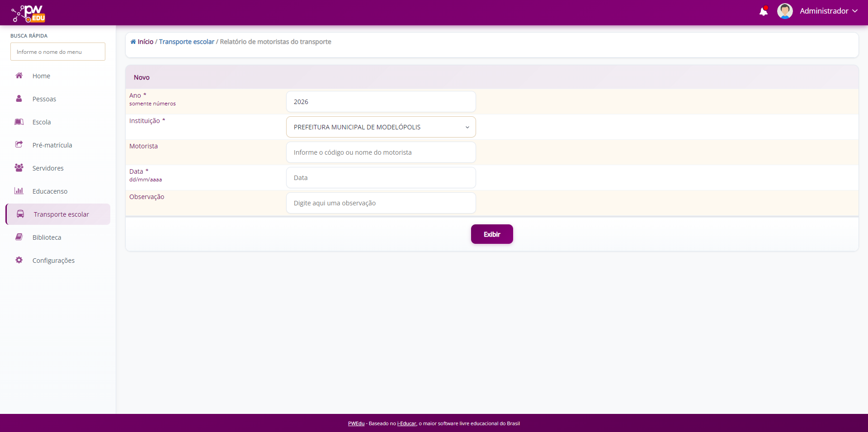Click the open book icon beside Escola
Image resolution: width=868 pixels, height=432 pixels.
click(x=19, y=122)
